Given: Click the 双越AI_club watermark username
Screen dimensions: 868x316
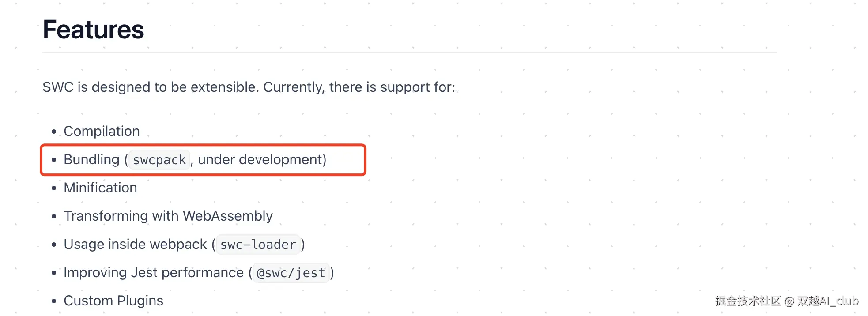Looking at the screenshot, I should (x=828, y=301).
